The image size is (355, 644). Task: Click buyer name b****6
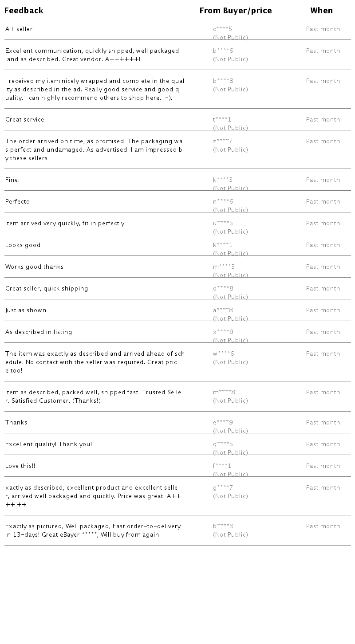[x=223, y=51]
